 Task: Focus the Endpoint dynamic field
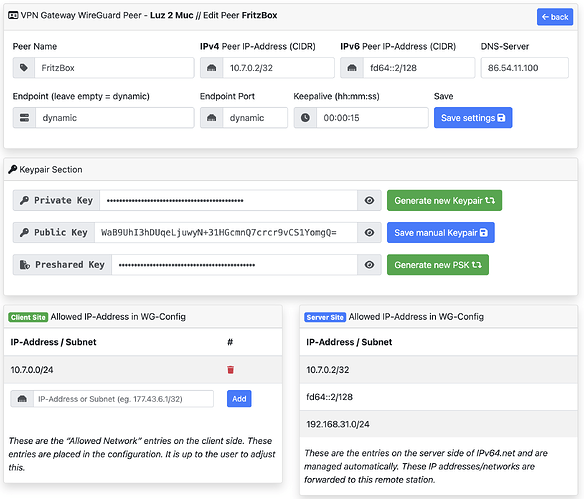coord(115,118)
